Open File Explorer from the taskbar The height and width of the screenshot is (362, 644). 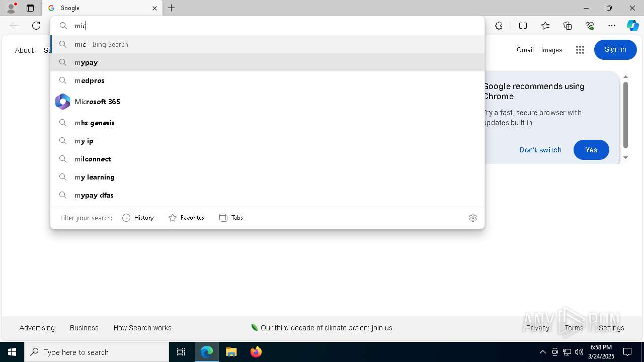[231, 352]
